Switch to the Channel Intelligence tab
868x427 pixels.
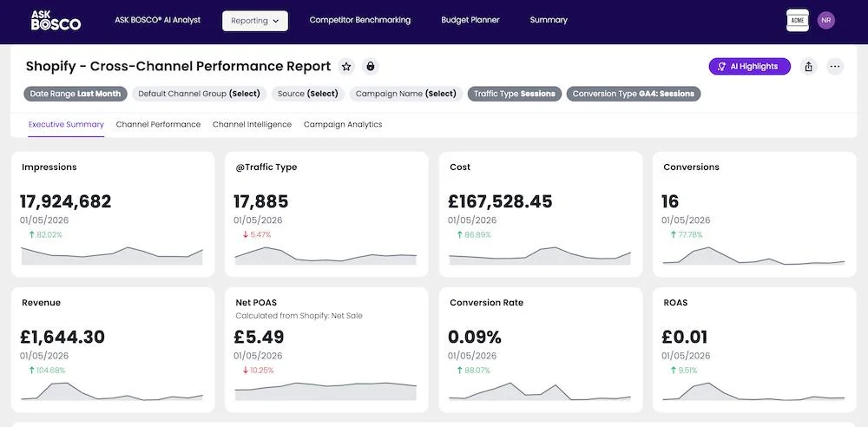point(252,125)
